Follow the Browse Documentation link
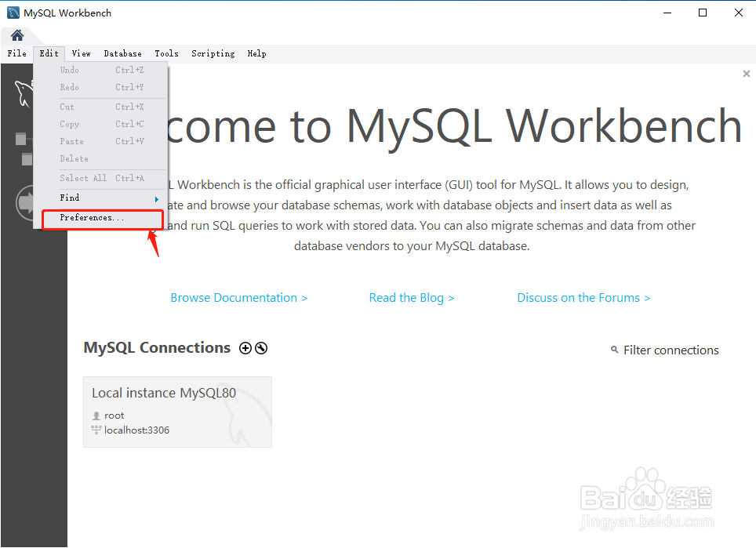The image size is (756, 548). (x=239, y=298)
